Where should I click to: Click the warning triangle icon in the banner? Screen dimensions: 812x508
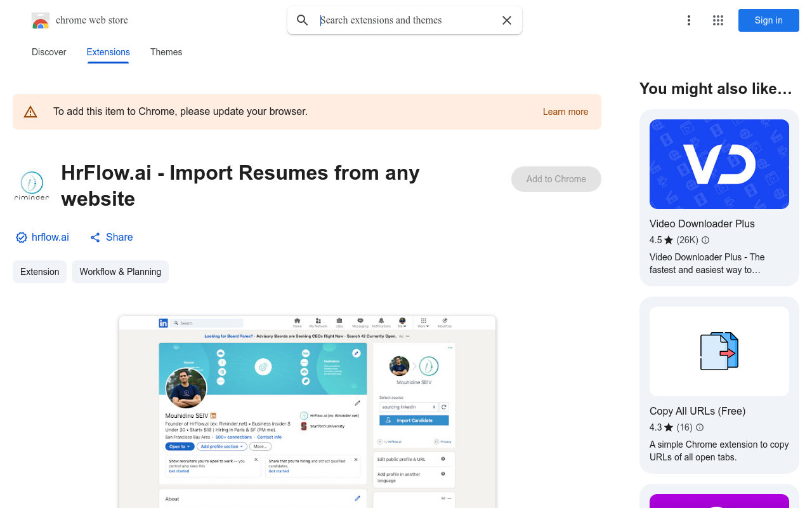pos(30,112)
